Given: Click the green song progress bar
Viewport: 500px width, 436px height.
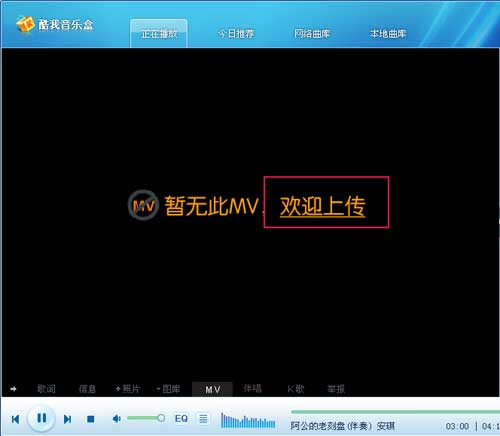Looking at the screenshot, I should point(395,412).
